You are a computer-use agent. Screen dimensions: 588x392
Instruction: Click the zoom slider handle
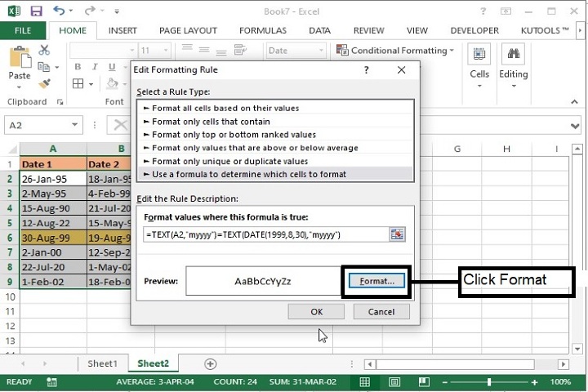coord(488,382)
